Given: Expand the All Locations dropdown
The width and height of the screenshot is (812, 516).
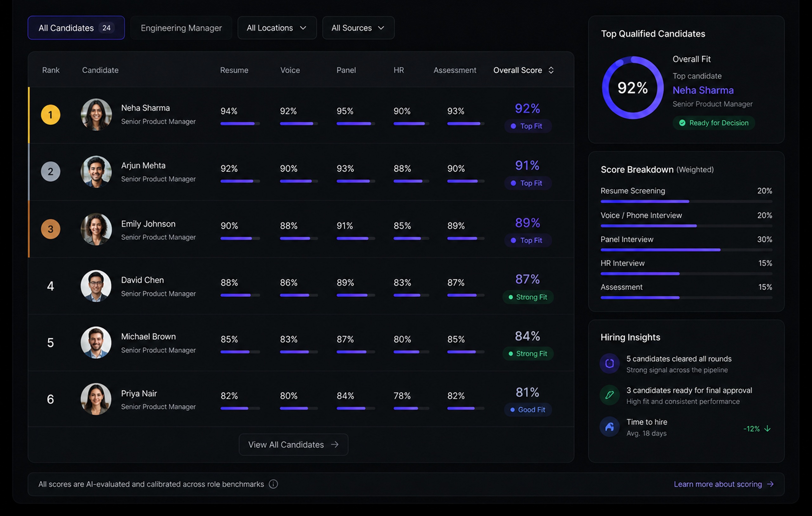Looking at the screenshot, I should click(277, 28).
